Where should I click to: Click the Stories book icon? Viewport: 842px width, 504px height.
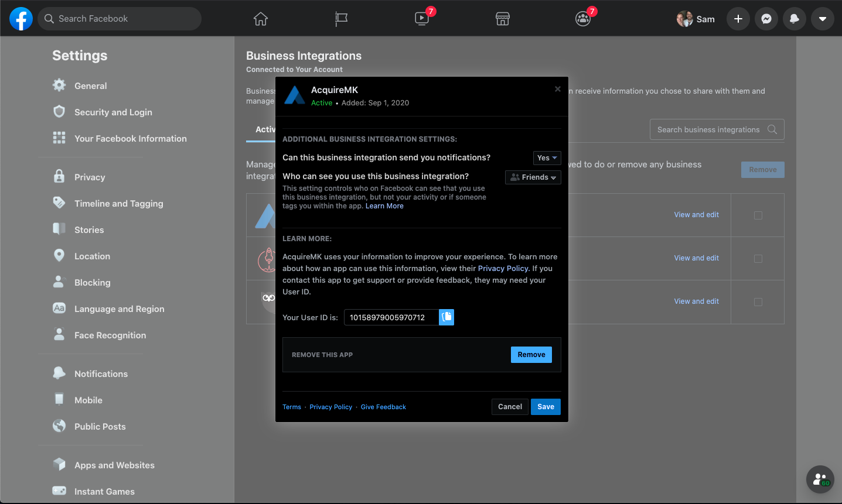pyautogui.click(x=59, y=229)
